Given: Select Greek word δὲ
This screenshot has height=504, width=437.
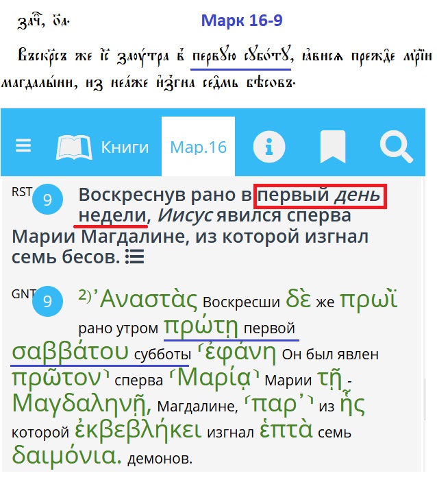Looking at the screenshot, I should coord(299,298).
